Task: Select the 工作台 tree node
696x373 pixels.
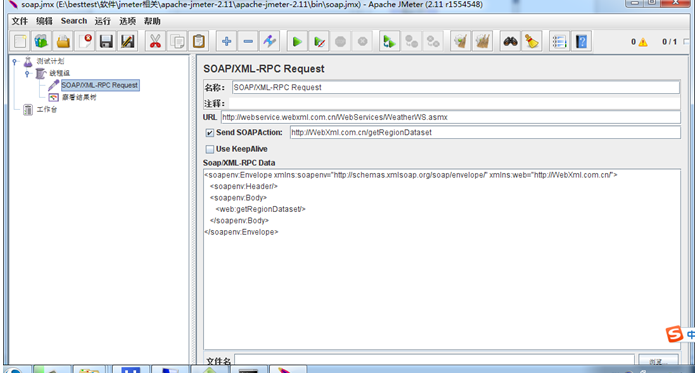Action: click(x=47, y=109)
